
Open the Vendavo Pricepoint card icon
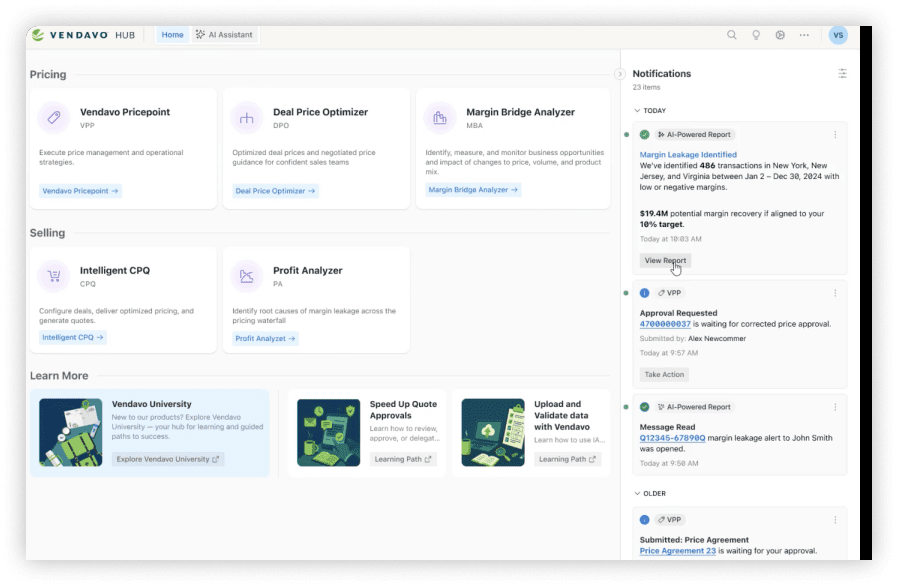(x=55, y=116)
